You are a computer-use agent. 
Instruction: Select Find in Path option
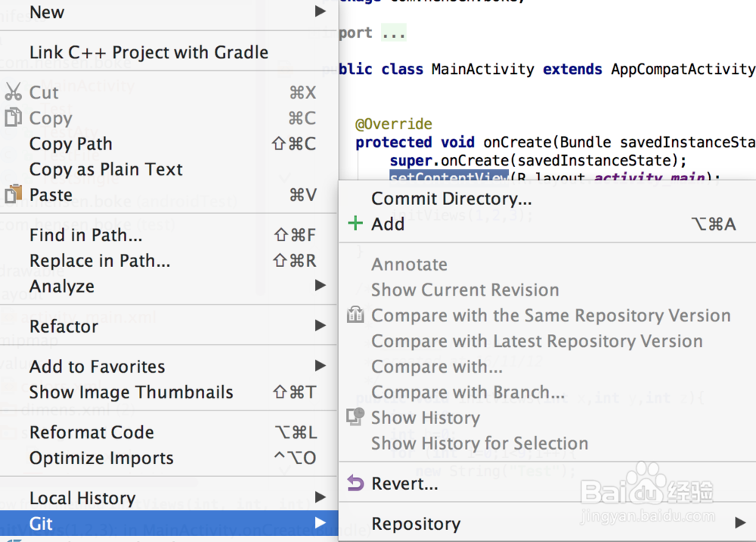coord(85,235)
